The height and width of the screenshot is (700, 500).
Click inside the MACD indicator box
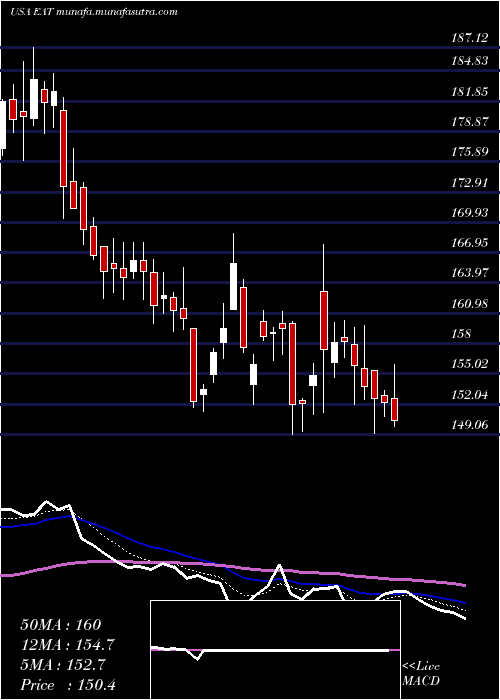275,650
